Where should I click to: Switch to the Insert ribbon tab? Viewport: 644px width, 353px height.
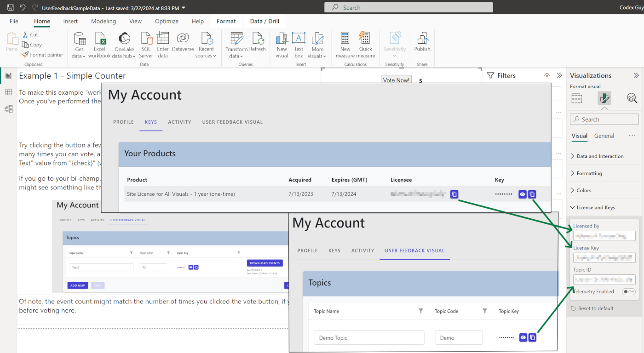coord(70,21)
